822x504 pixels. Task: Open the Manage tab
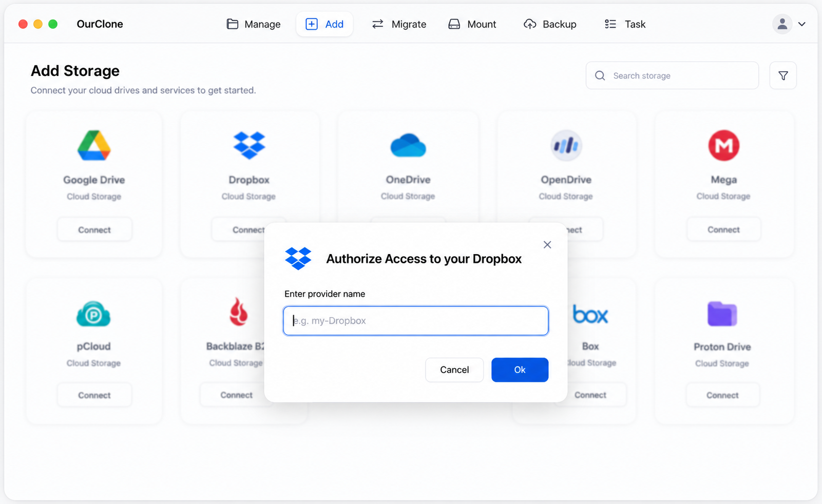(x=254, y=24)
